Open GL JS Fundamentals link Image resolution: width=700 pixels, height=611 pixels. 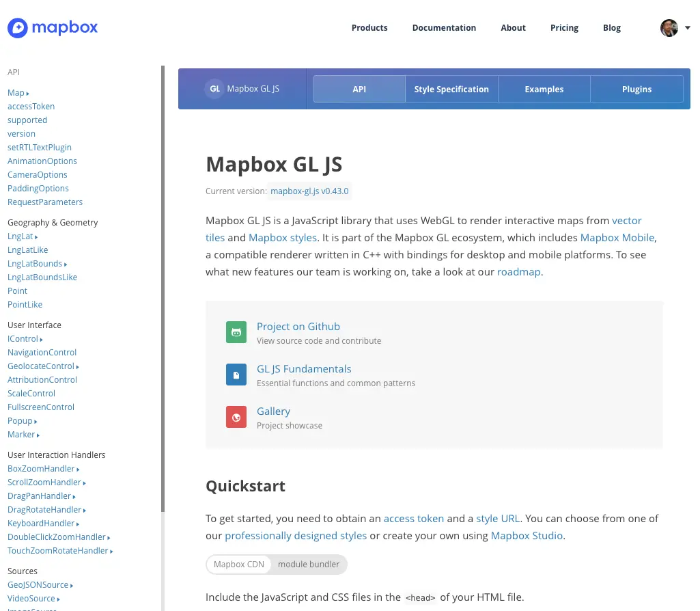[x=304, y=369]
